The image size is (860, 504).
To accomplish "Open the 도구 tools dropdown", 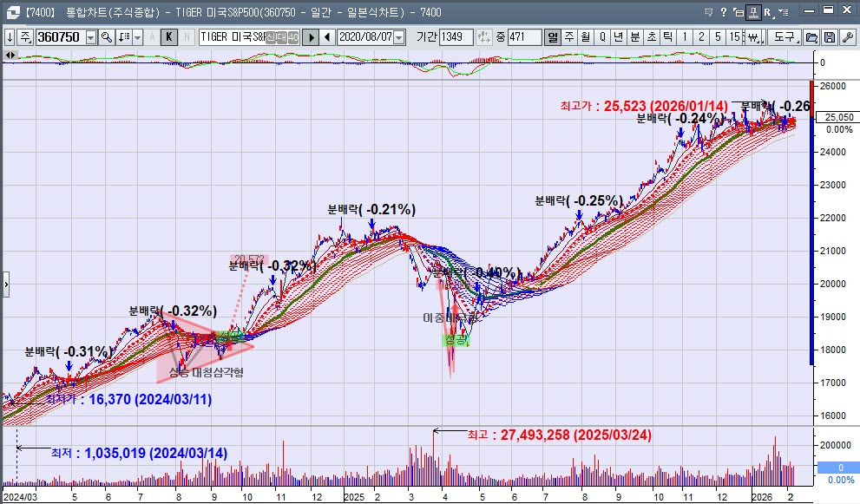I will point(785,37).
